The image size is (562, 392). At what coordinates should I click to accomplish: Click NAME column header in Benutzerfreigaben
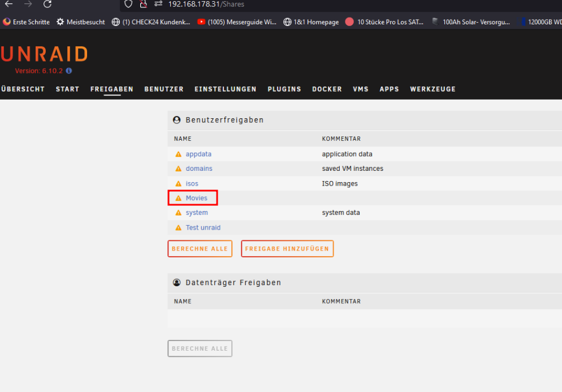tap(183, 139)
